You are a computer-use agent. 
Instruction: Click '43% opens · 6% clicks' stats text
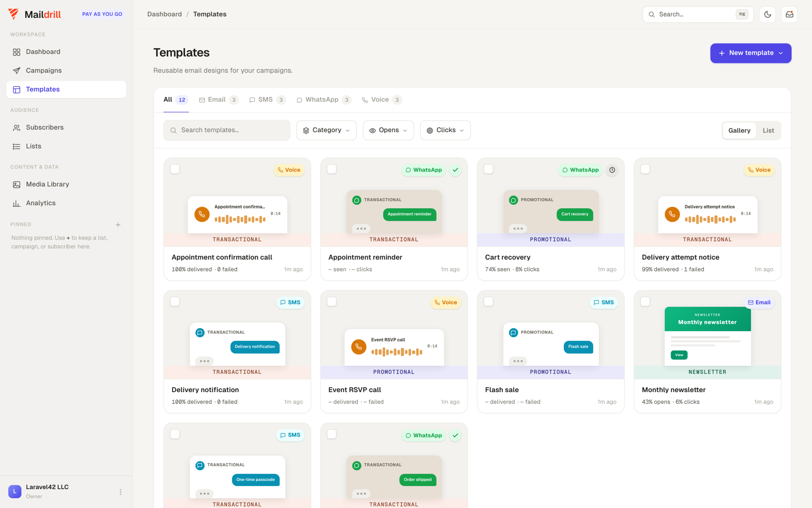pos(670,402)
